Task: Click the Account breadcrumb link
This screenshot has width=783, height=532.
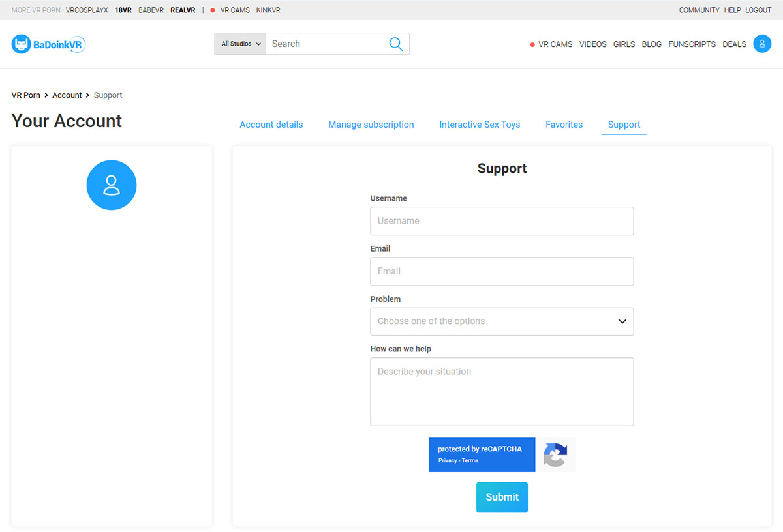Action: tap(67, 95)
